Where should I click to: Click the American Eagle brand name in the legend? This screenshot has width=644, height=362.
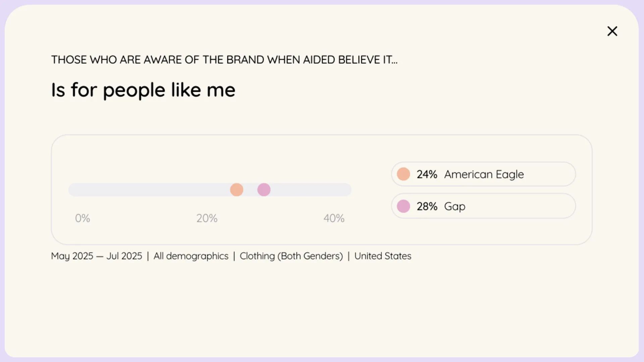(484, 174)
